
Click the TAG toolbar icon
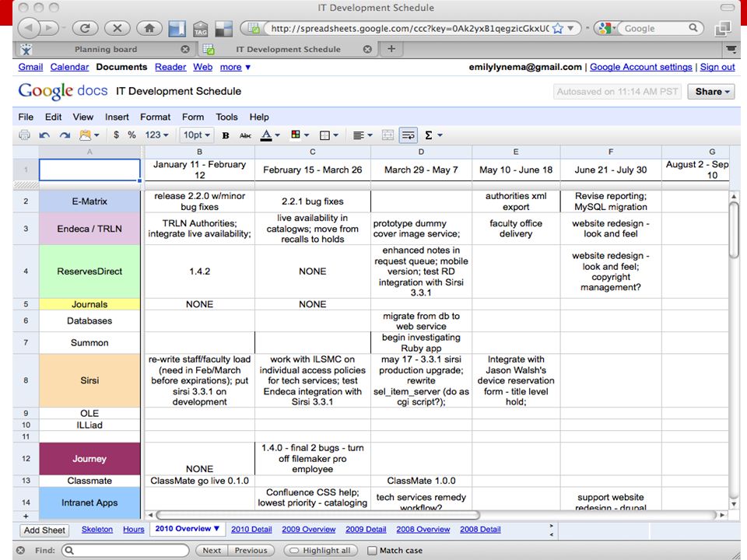pyautogui.click(x=201, y=29)
